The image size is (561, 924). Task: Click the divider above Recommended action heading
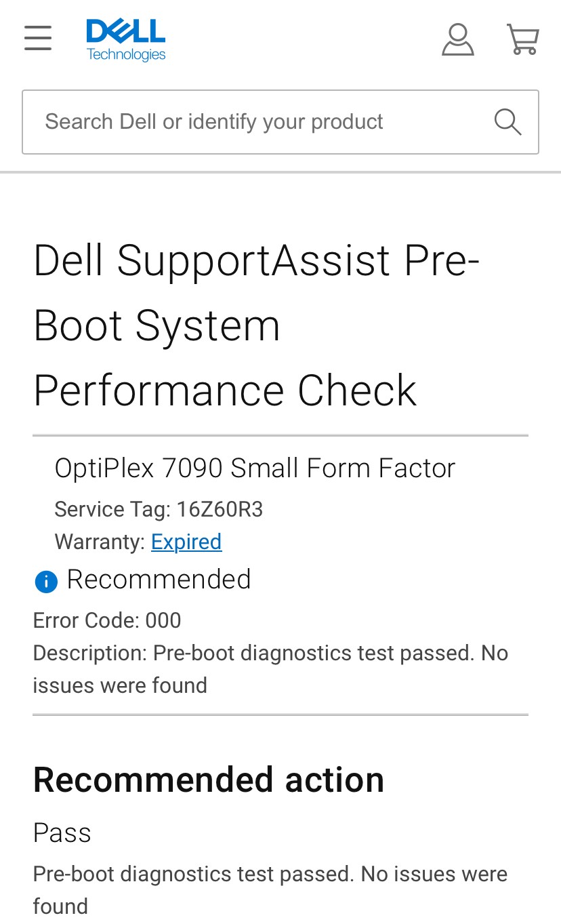[280, 715]
